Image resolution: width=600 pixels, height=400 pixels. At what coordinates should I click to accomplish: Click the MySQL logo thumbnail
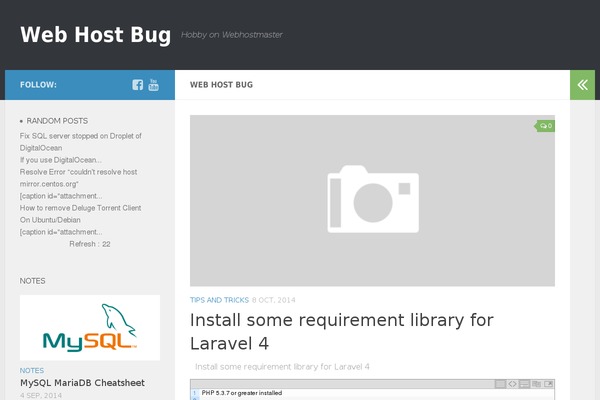tap(90, 328)
